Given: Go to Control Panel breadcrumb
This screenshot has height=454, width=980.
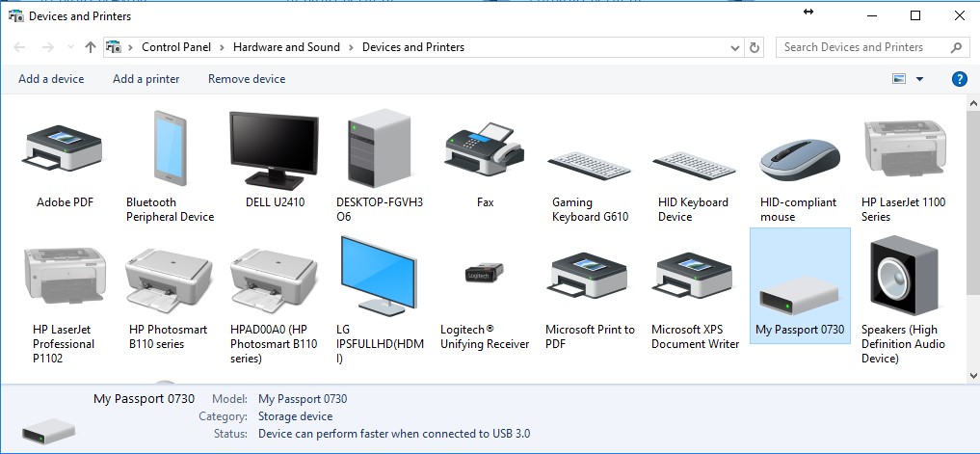Looking at the screenshot, I should 176,47.
